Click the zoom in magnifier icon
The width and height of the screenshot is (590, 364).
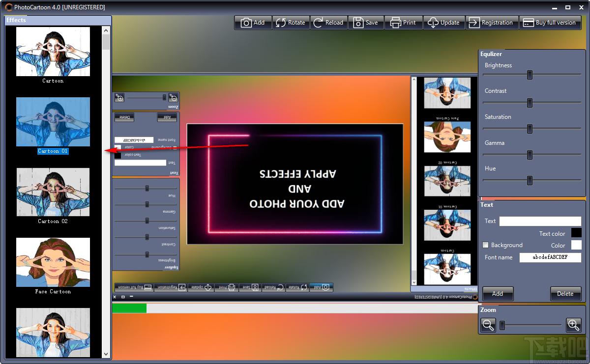pos(573,325)
